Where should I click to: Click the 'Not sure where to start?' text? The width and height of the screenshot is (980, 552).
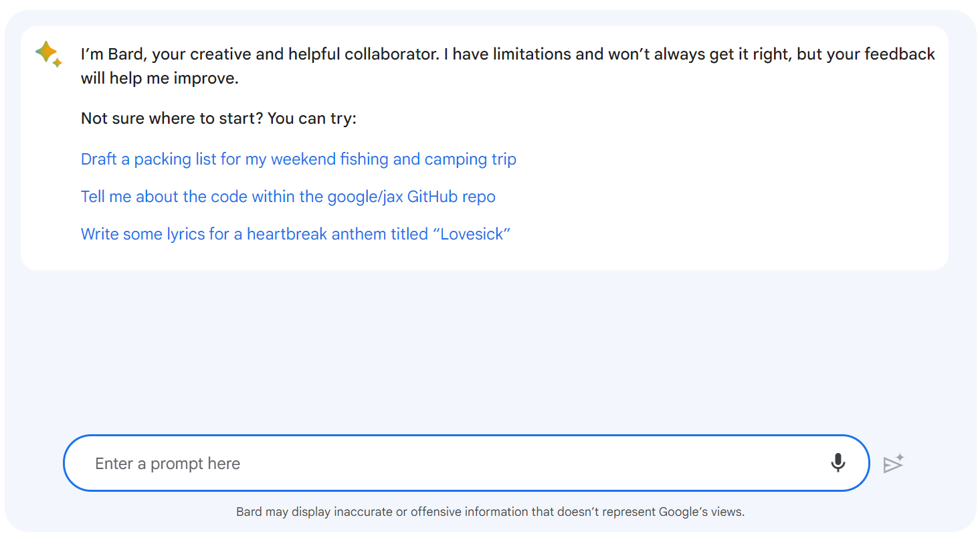tap(172, 118)
